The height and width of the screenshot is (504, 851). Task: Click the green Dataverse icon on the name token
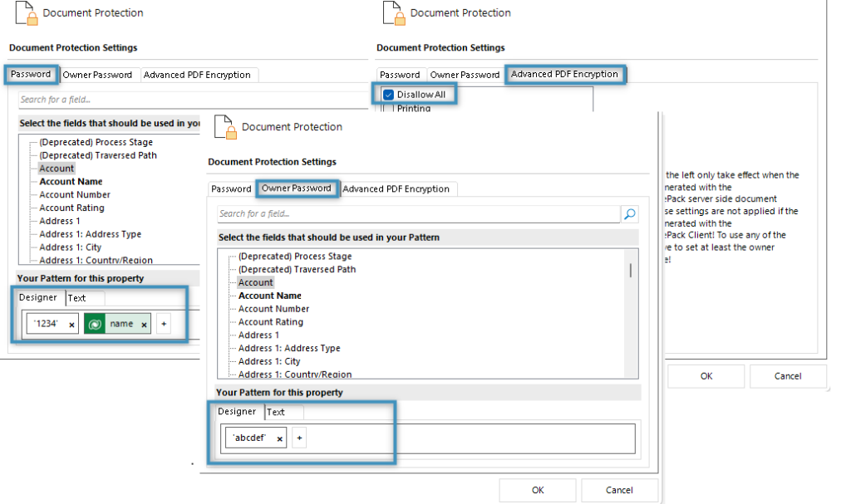95,324
